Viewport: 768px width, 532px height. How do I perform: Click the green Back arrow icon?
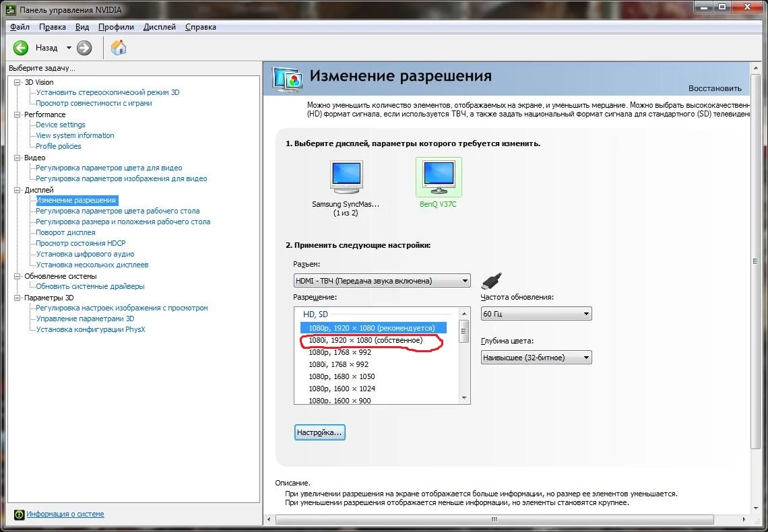pos(21,47)
